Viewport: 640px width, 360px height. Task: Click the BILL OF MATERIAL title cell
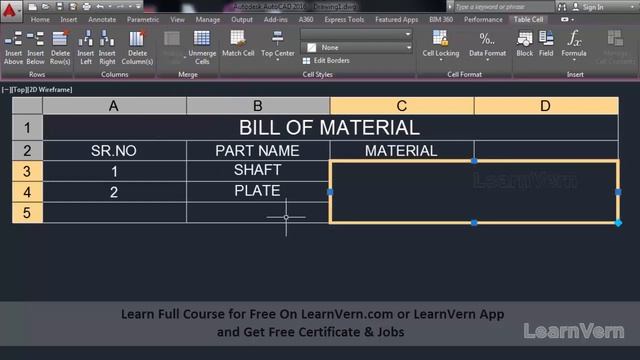[330, 128]
